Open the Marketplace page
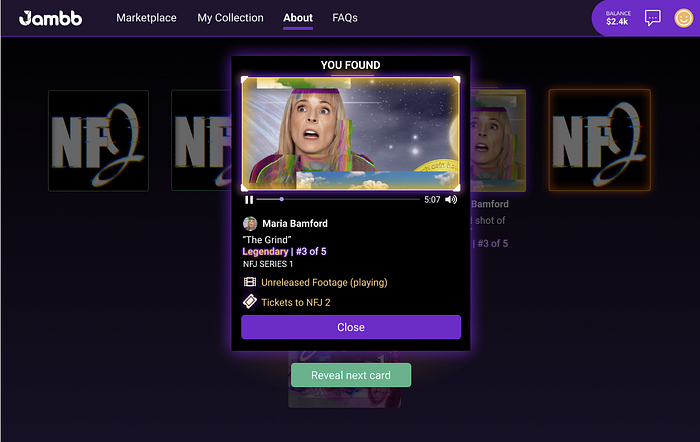The height and width of the screenshot is (442, 700). pyautogui.click(x=146, y=18)
